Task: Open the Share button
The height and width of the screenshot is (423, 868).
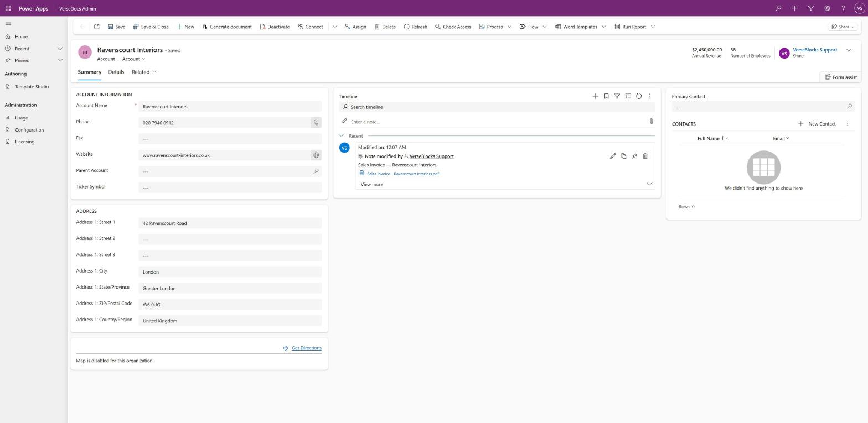Action: [843, 27]
